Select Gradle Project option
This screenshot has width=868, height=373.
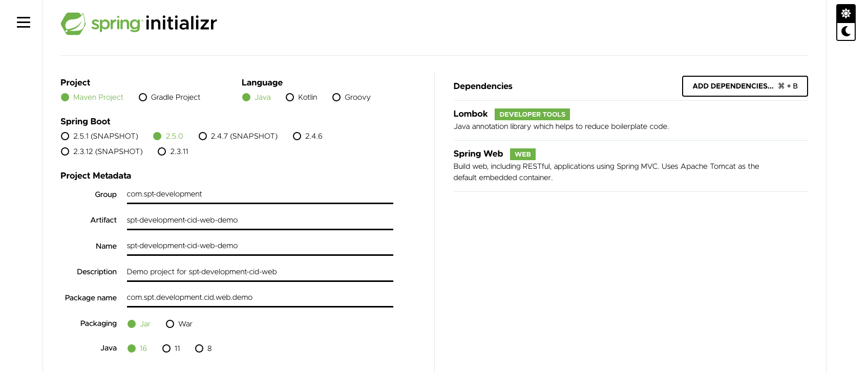[170, 97]
